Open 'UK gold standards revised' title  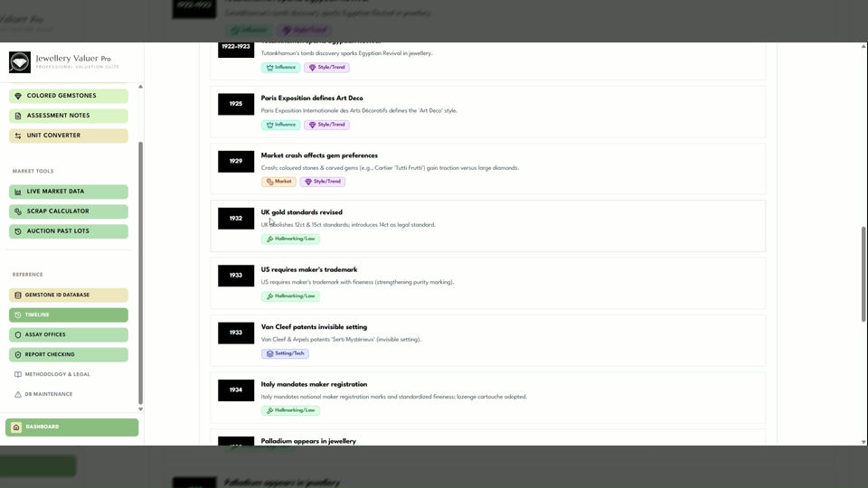(302, 212)
